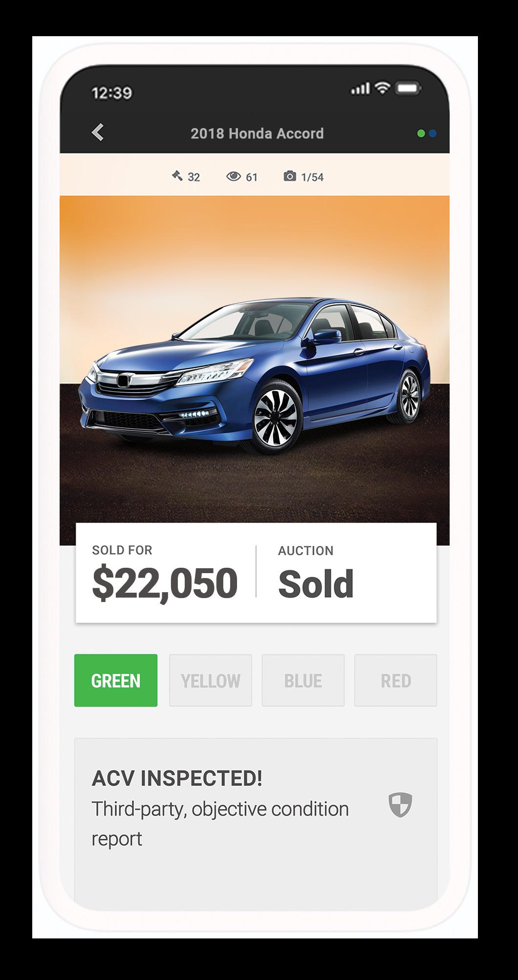
Task: Go back with the left chevron arrow
Action: [98, 132]
